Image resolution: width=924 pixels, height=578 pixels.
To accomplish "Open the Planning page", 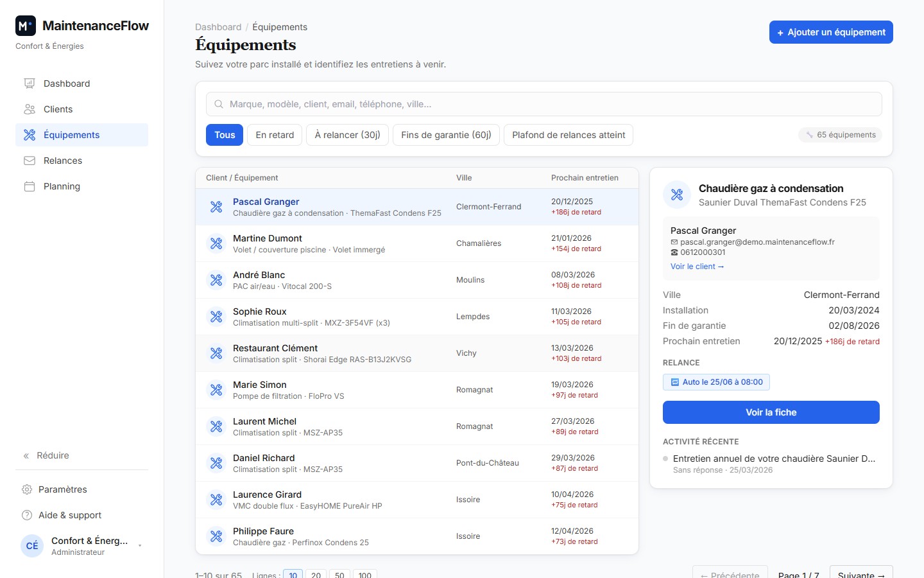I will [81, 186].
